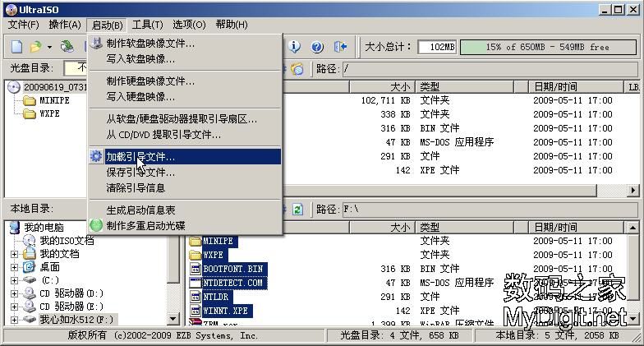Choose 制作硬盘映像文件... menu entry

(185, 81)
